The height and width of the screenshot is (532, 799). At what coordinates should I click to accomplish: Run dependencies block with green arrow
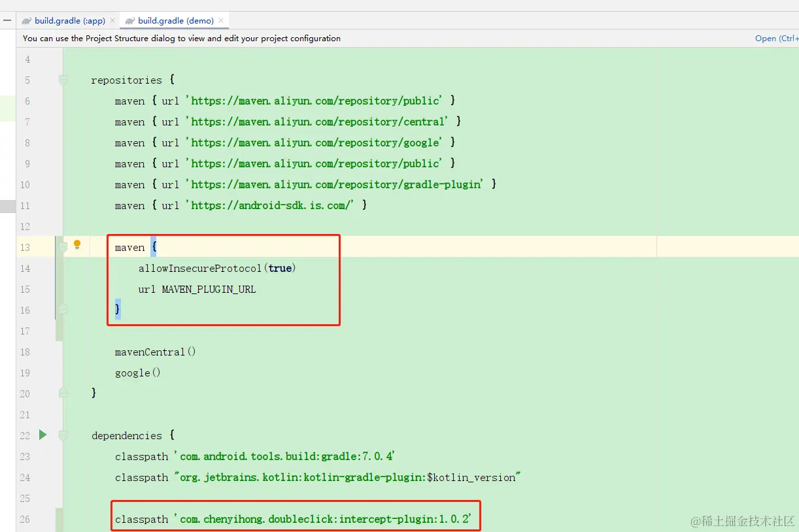click(42, 435)
